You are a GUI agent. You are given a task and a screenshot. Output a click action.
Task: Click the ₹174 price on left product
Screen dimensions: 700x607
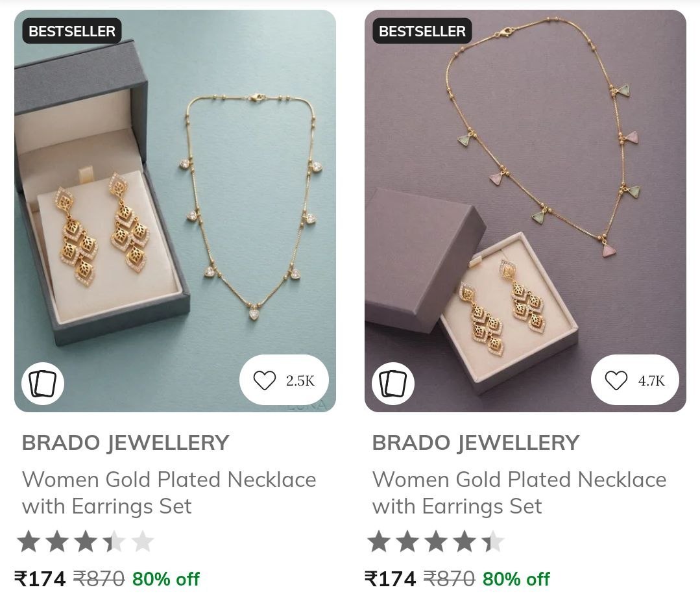coord(40,579)
